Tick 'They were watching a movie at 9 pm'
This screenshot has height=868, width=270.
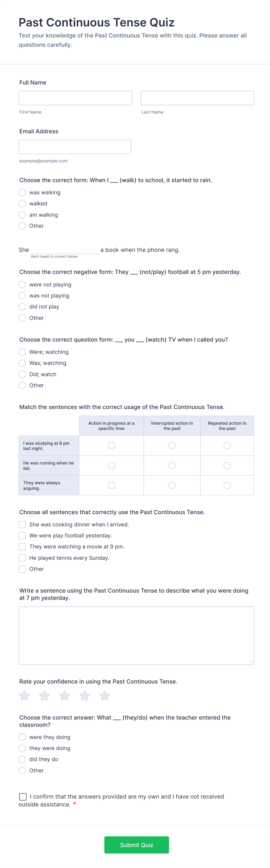tap(22, 546)
